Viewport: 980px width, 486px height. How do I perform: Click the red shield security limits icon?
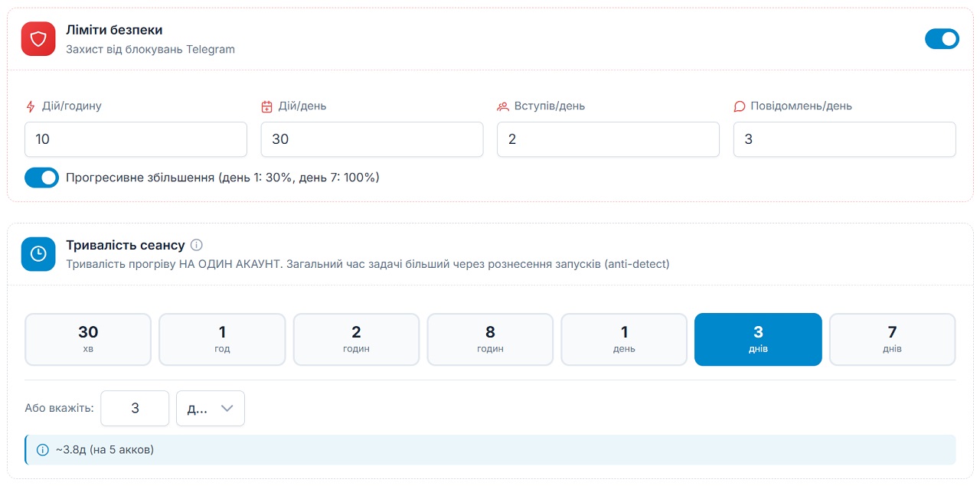[x=38, y=39]
